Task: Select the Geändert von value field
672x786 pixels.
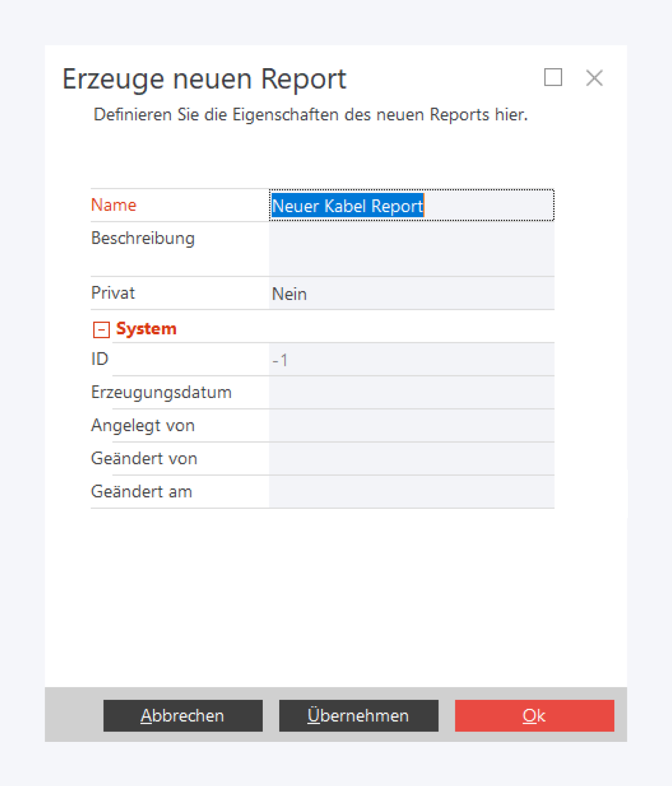Action: [411, 459]
